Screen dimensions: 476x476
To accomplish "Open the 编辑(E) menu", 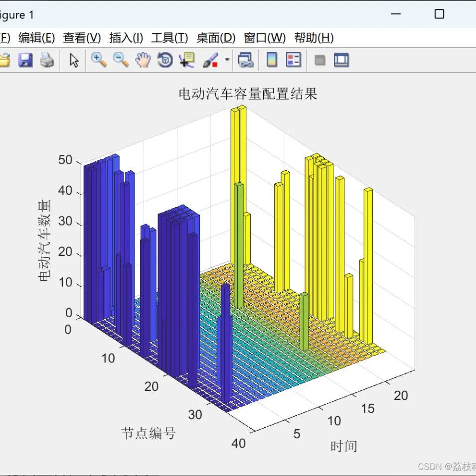I will pos(36,38).
